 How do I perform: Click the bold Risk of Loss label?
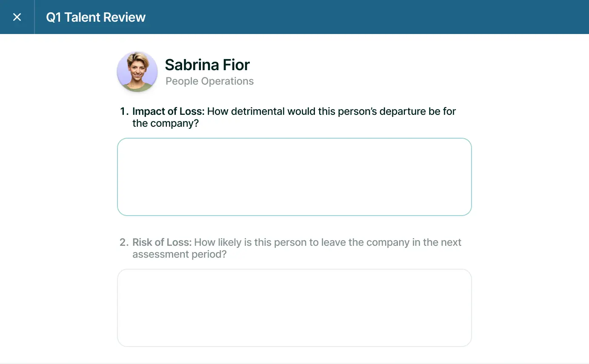162,242
